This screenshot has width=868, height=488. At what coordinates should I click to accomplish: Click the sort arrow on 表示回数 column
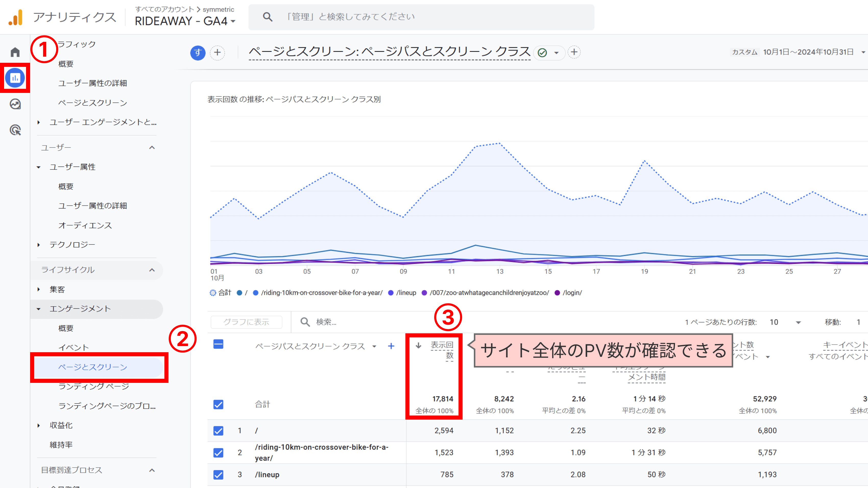pyautogui.click(x=418, y=345)
